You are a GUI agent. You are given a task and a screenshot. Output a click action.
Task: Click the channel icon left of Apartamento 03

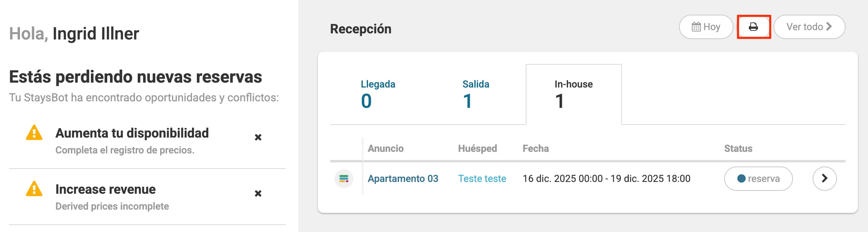pyautogui.click(x=344, y=179)
